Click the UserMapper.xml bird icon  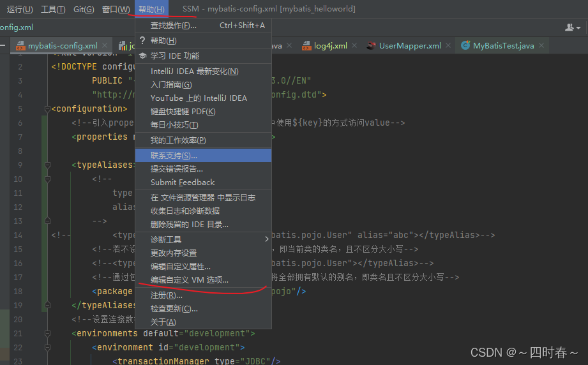[371, 45]
